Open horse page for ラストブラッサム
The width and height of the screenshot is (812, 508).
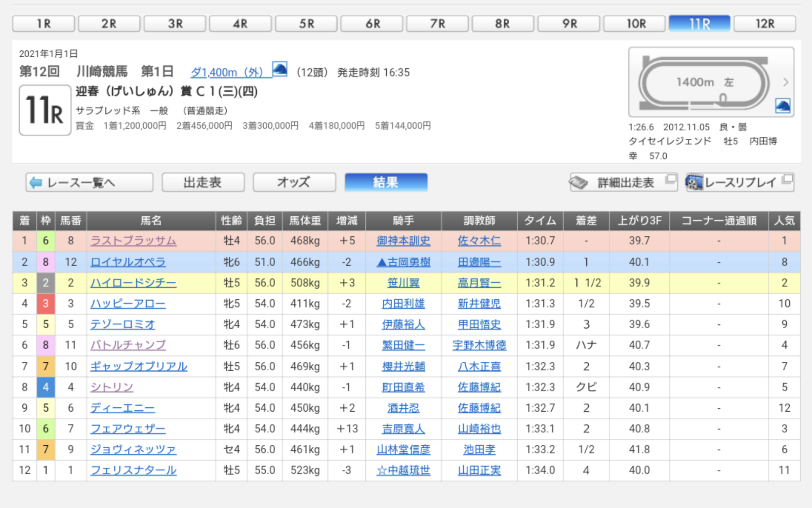[x=133, y=241]
